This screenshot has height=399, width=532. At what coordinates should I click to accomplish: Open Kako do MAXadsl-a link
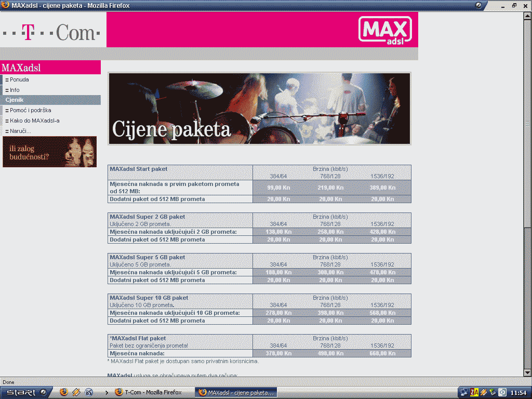click(x=34, y=121)
